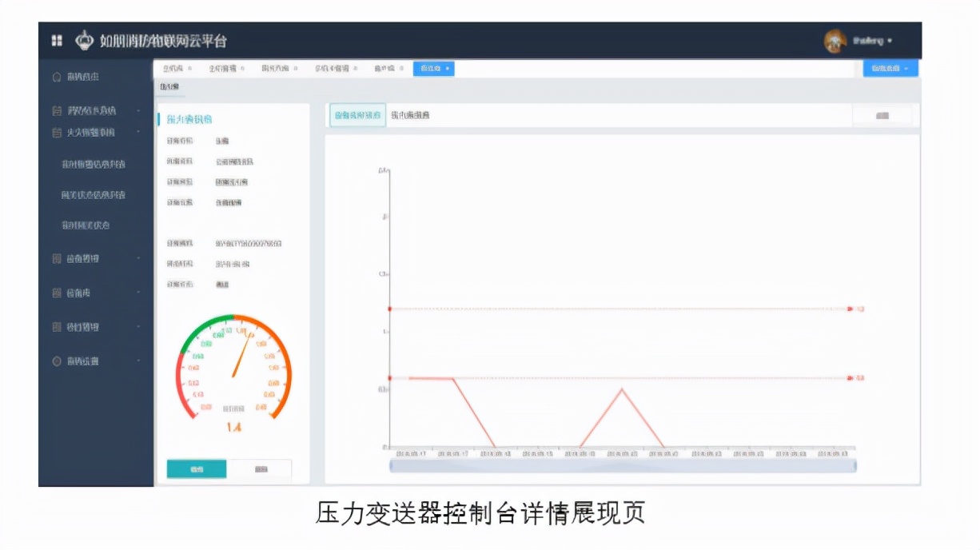Click the blue confirm button below the gauge
Image resolution: width=980 pixels, height=550 pixels.
(x=196, y=468)
